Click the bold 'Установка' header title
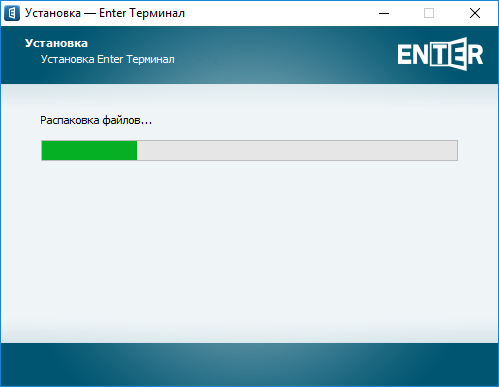 (x=56, y=43)
